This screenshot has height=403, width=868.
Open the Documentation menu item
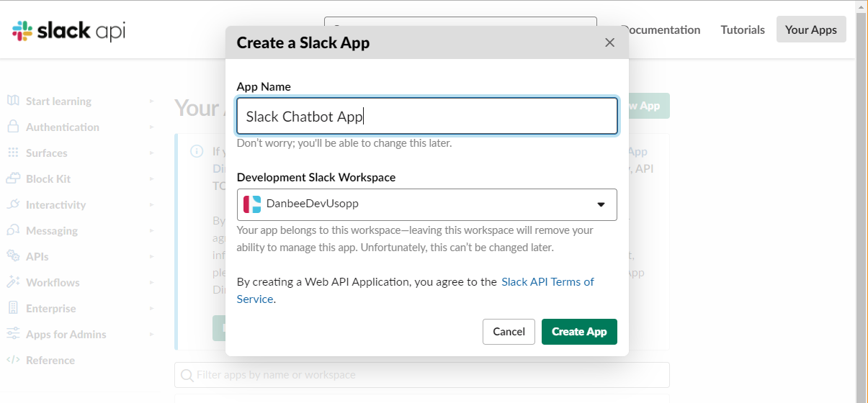(660, 30)
